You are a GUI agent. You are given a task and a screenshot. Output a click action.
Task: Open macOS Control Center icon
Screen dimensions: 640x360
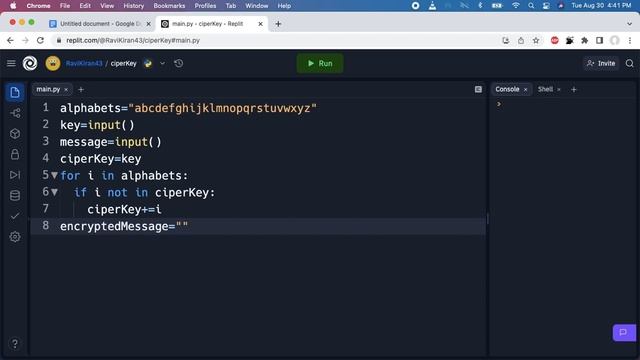(x=546, y=6)
